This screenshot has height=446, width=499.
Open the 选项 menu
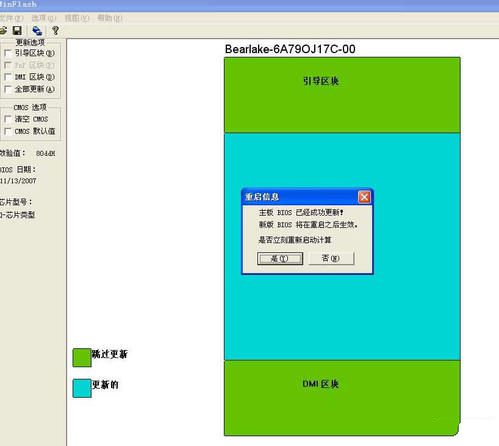[44, 18]
